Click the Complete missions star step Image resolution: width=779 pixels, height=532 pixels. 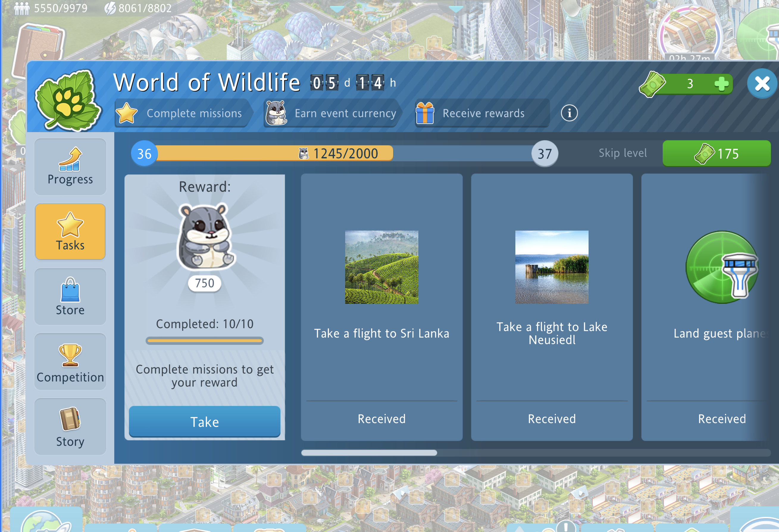coord(182,113)
